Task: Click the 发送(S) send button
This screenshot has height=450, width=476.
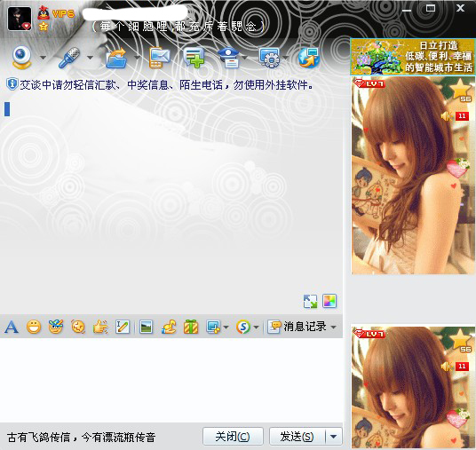Action: (x=297, y=437)
